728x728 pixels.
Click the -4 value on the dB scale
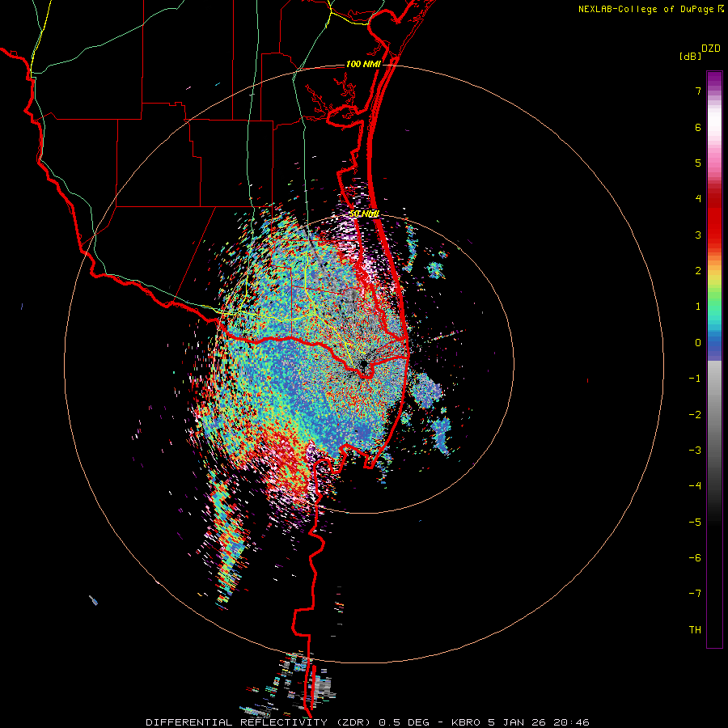tap(695, 486)
